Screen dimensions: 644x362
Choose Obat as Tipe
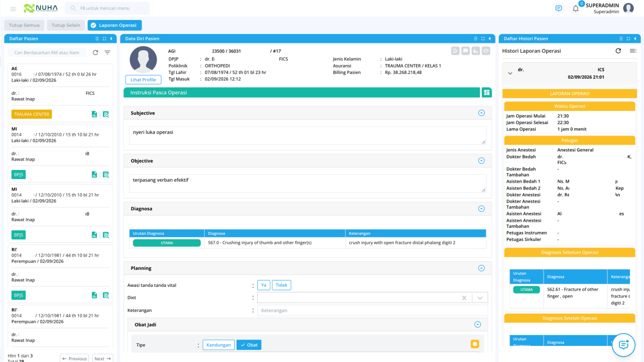click(249, 345)
